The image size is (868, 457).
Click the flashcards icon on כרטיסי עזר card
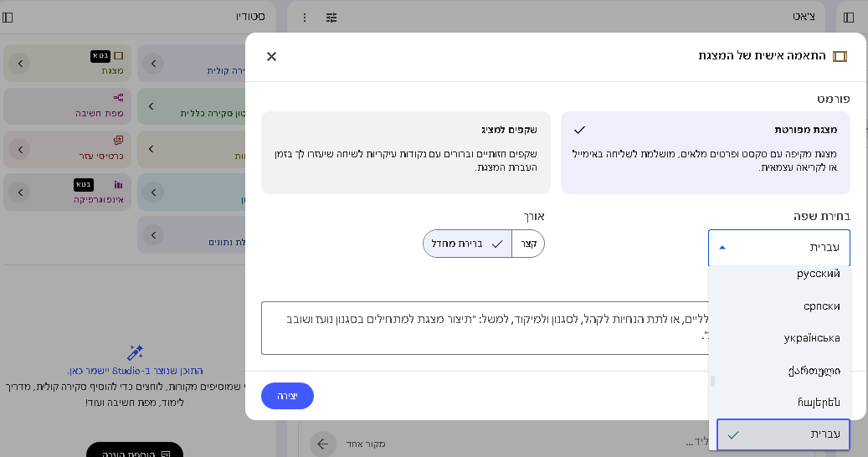tap(118, 140)
